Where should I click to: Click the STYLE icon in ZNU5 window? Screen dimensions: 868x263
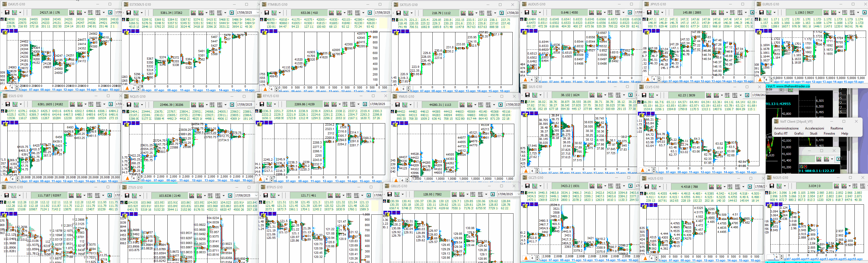coord(79,195)
